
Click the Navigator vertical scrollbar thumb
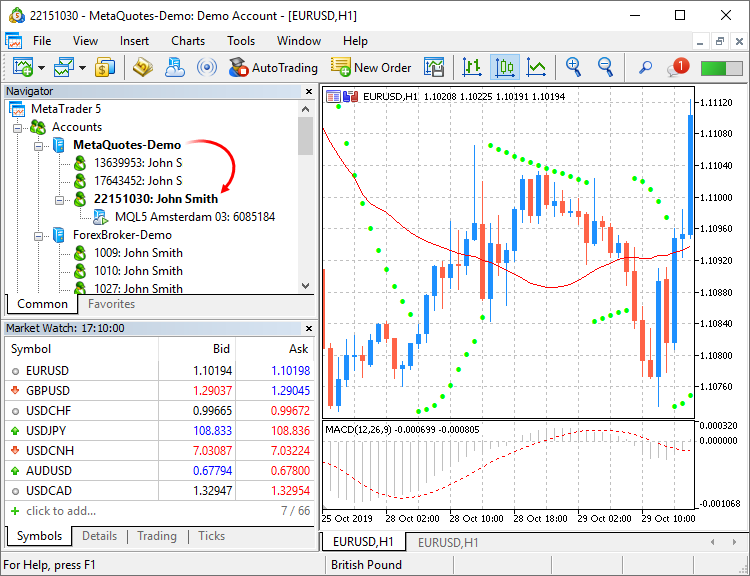tap(306, 135)
